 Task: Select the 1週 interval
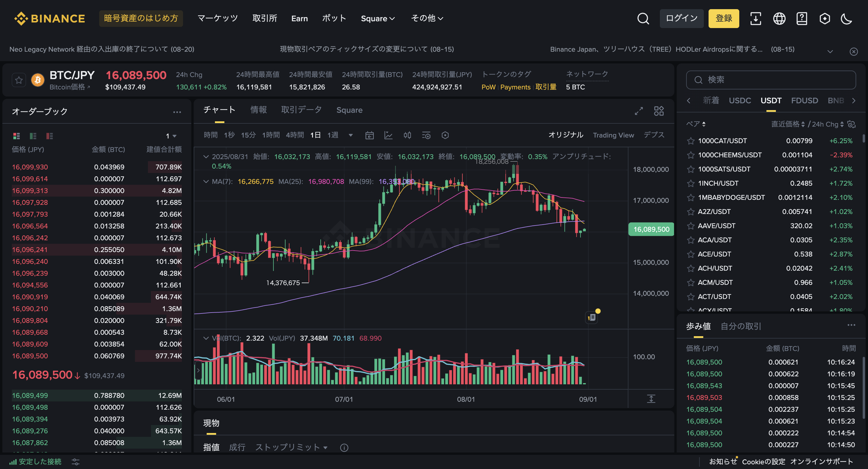[333, 135]
